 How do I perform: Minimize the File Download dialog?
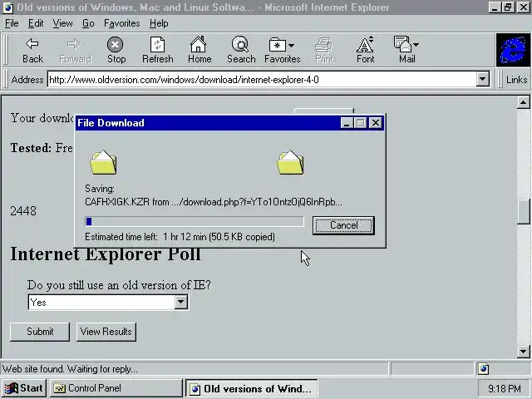(347, 123)
